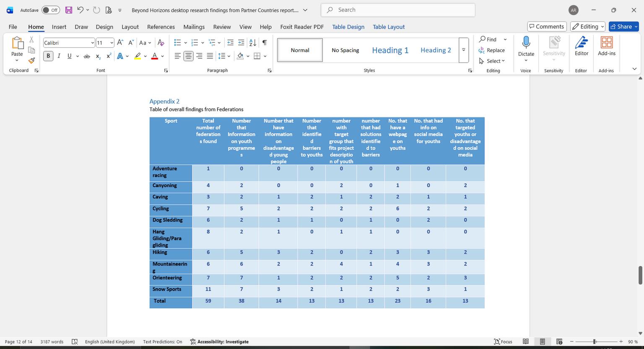Open the Add-ins gallery
Viewport: 644px width, 349px height.
coord(606,46)
